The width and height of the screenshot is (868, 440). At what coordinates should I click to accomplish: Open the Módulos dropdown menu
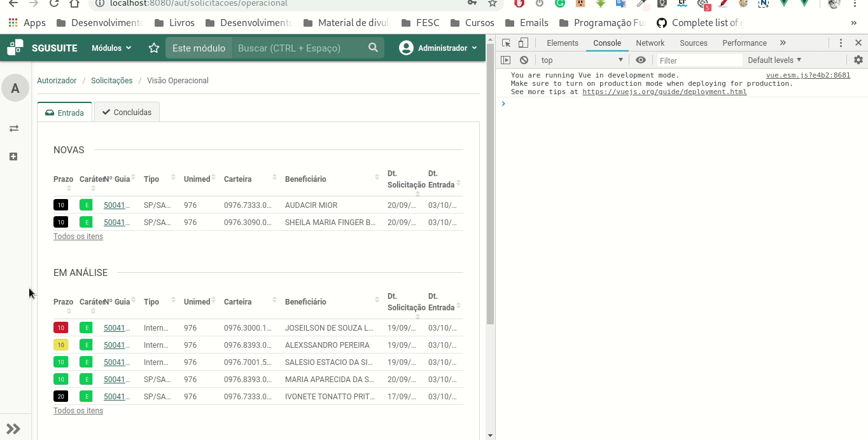(111, 48)
